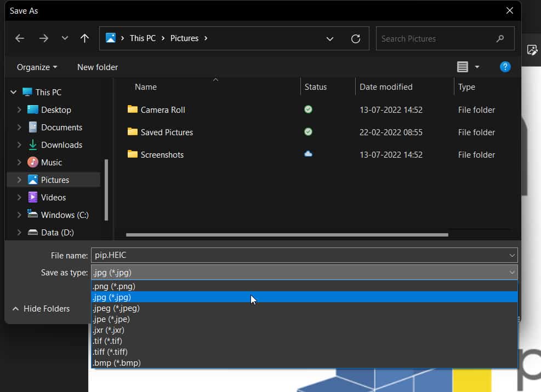The width and height of the screenshot is (541, 392).
Task: Expand the Windows (C:) tree node
Action: 19,215
